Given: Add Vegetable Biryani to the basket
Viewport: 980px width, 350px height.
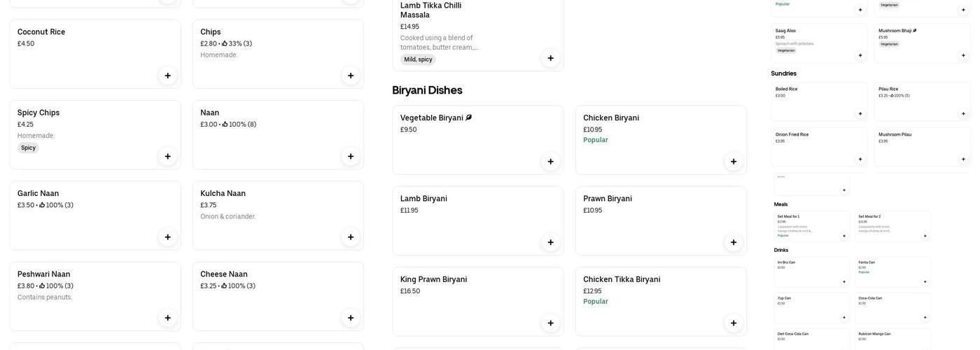Looking at the screenshot, I should 550,162.
